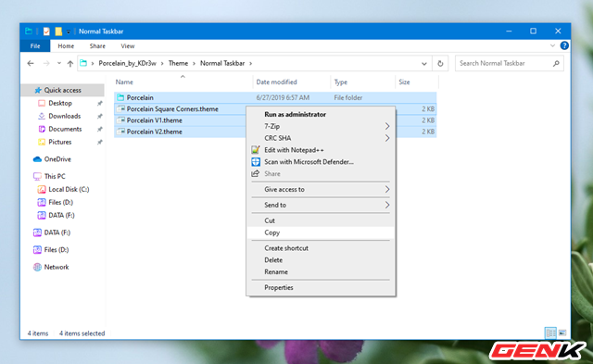Screen dimensions: 593x364
Task: Open Documents in the navigation pane
Action: point(65,129)
